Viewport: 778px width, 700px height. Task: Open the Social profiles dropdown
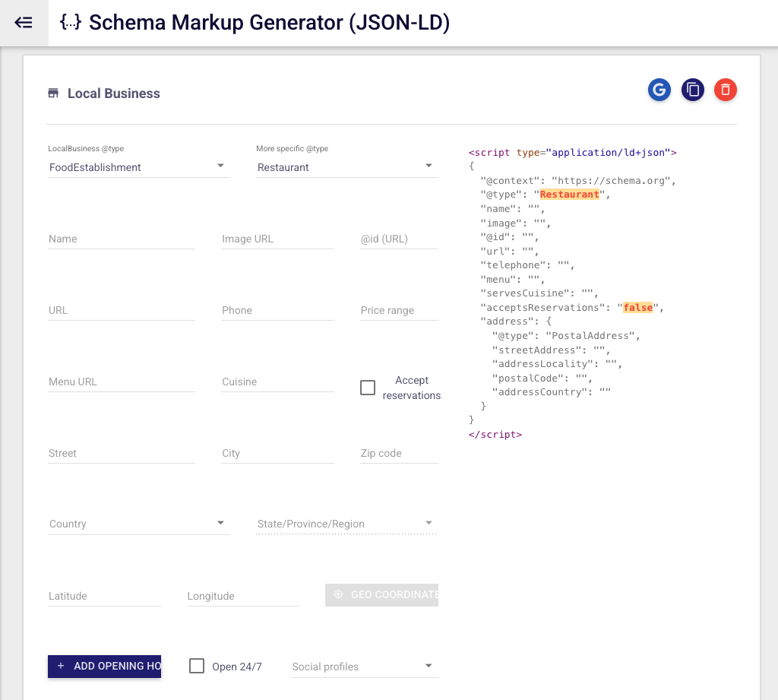[363, 666]
